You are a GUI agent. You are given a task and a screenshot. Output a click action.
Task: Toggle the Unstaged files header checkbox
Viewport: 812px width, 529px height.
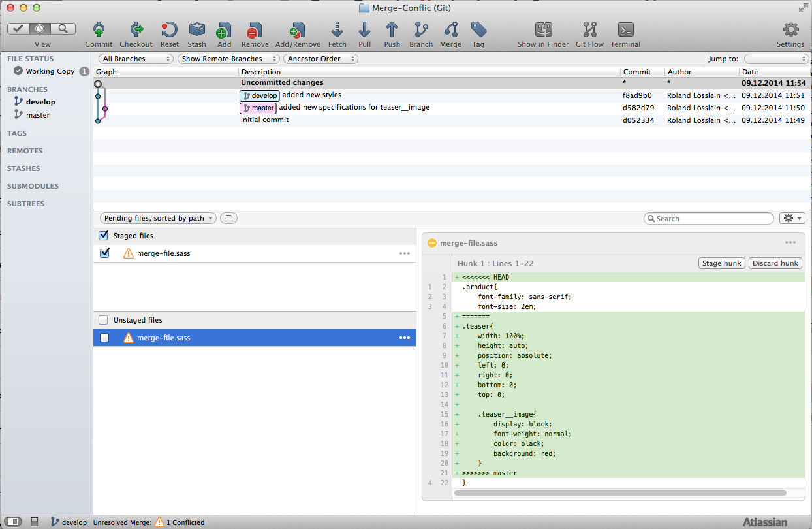click(103, 320)
